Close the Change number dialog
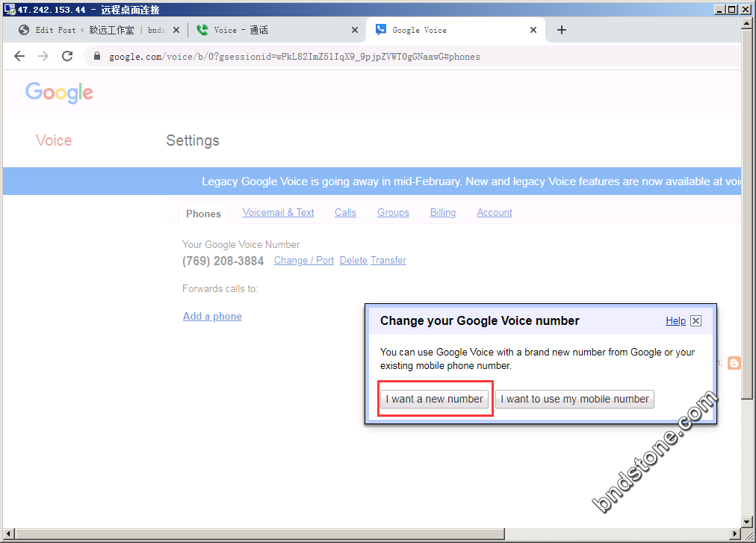Viewport: 756px width, 543px height. [x=695, y=320]
